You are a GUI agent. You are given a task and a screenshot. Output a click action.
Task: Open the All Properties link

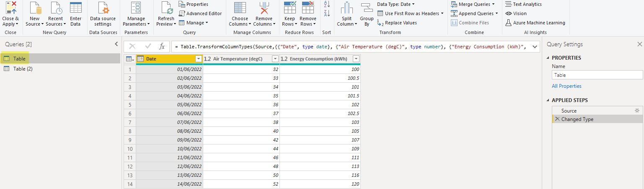tap(566, 86)
